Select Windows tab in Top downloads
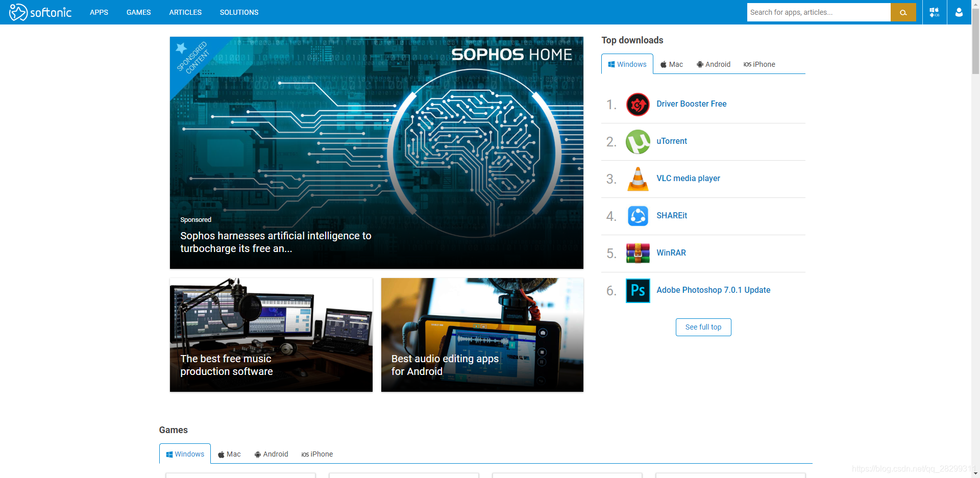The height and width of the screenshot is (478, 980). [x=627, y=64]
